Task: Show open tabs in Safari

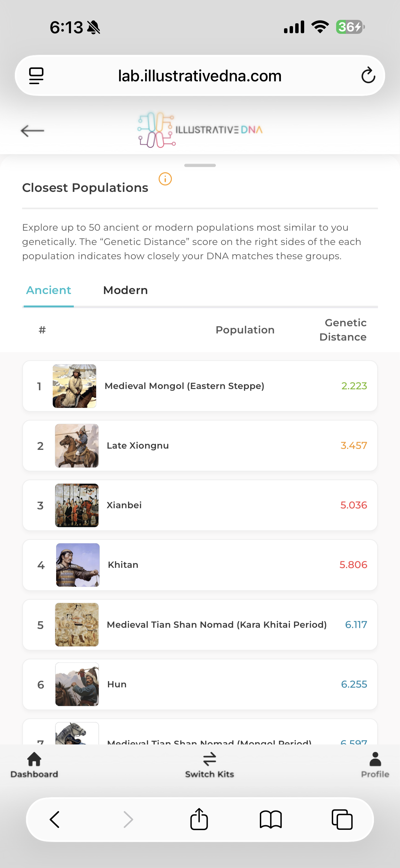Action: coord(342,820)
